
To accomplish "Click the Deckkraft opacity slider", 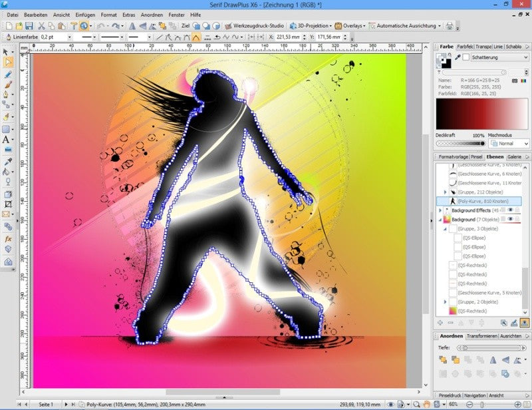I will coord(460,144).
